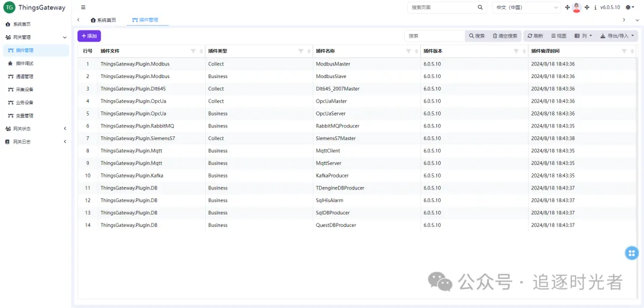The width and height of the screenshot is (644, 308).
Task: Sort by 插件文件 using sort arrows
Action: click(202, 51)
